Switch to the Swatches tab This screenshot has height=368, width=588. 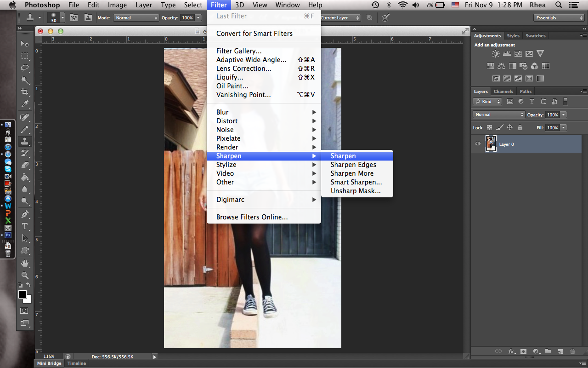(536, 35)
